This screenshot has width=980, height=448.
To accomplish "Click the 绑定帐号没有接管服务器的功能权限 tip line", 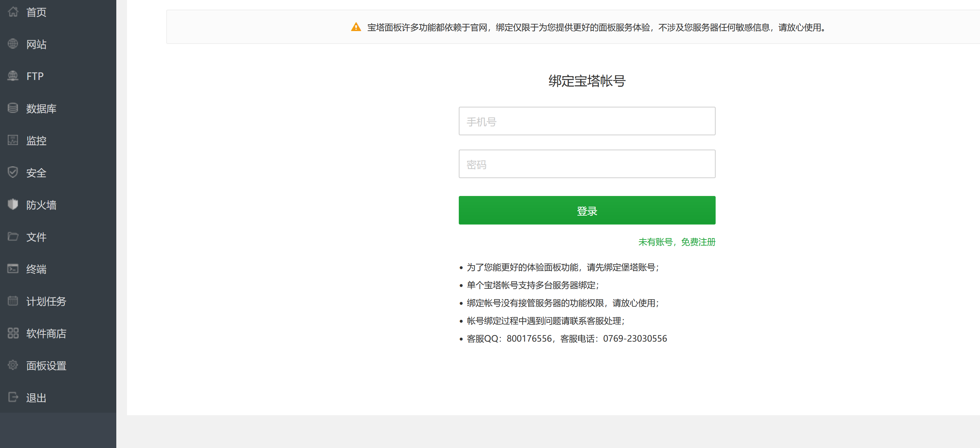I will click(563, 303).
